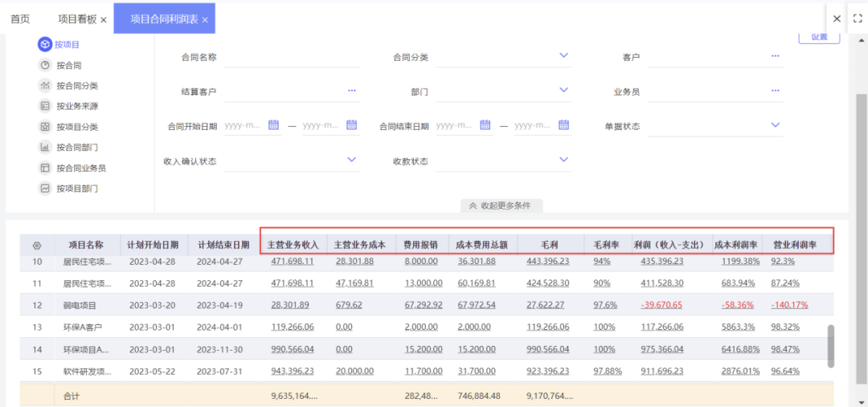Open 毛利 link 923,396.23 in row 15
The height and width of the screenshot is (407, 868).
[548, 371]
